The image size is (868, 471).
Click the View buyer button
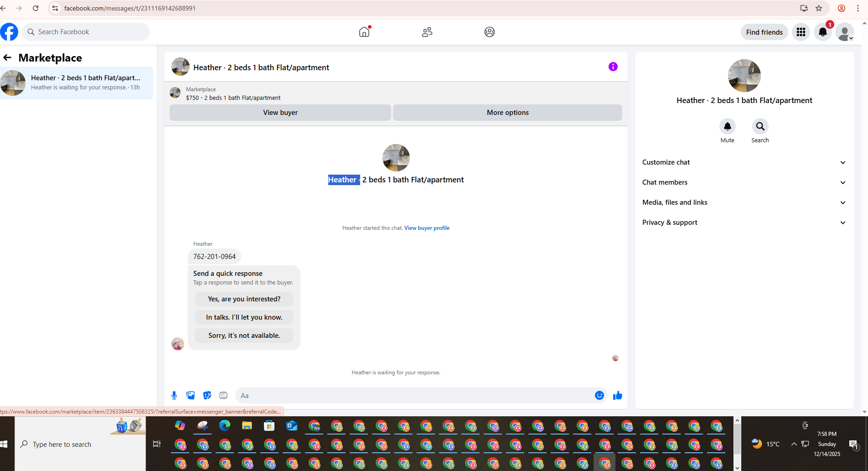coord(280,113)
